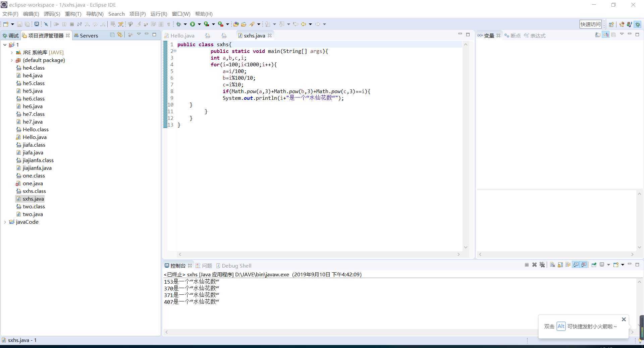Open the Open Console dropdown arrow
644x348 pixels.
coord(623,265)
